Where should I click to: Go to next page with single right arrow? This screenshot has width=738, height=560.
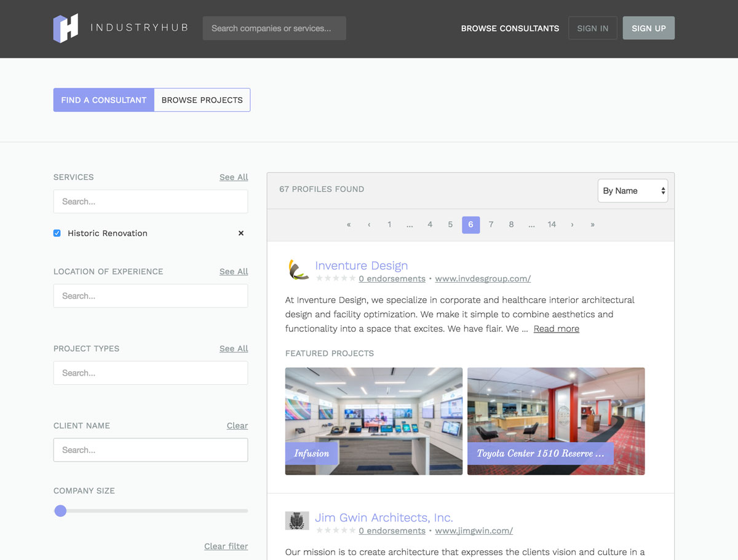coord(572,224)
